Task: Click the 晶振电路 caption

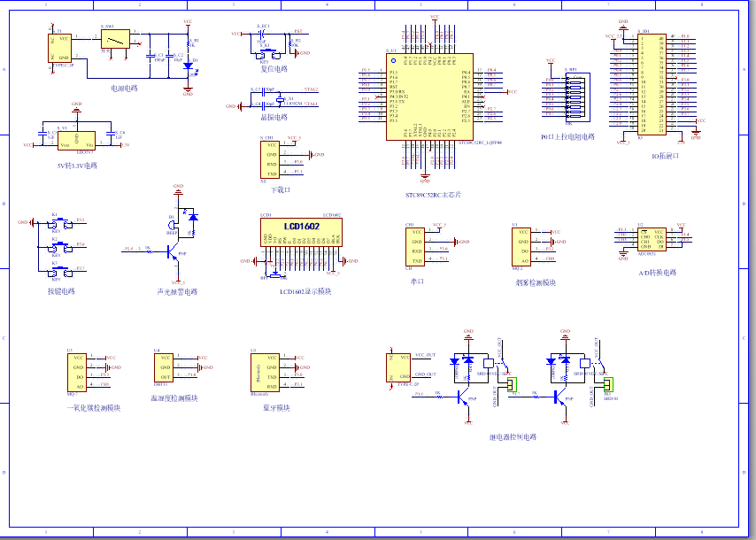Action: [274, 117]
